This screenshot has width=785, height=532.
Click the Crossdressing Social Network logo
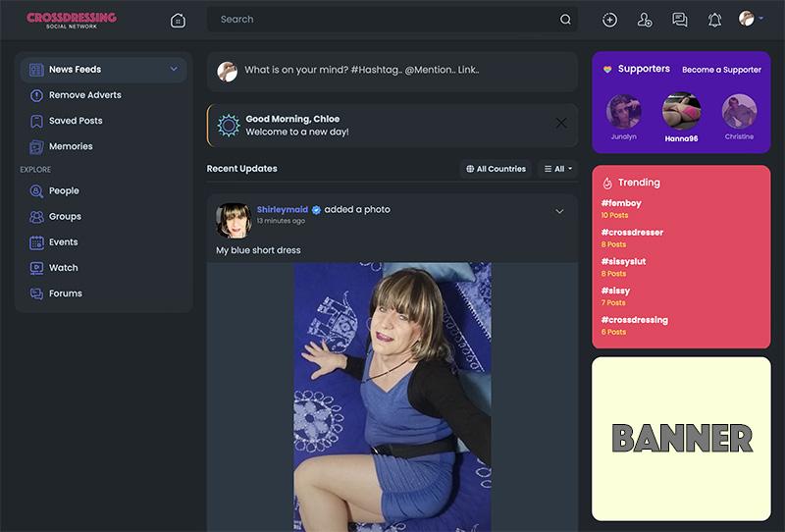72,20
